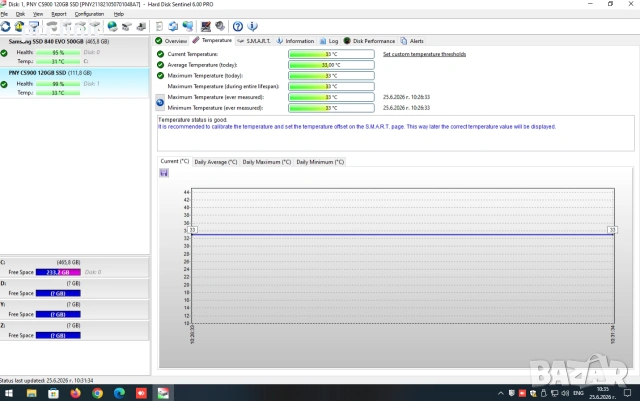This screenshot has width=640, height=401.
Task: Open Windows Start menu
Action: click(9, 393)
